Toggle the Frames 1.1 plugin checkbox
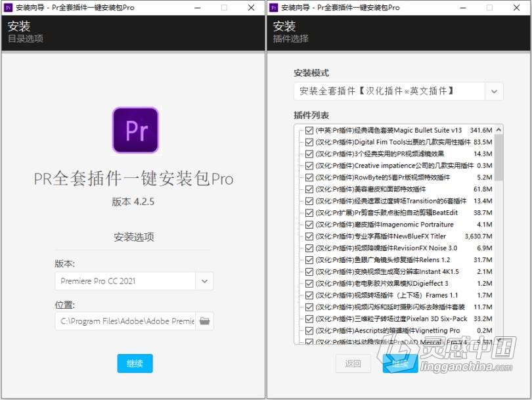This screenshot has height=400, width=532. (309, 296)
